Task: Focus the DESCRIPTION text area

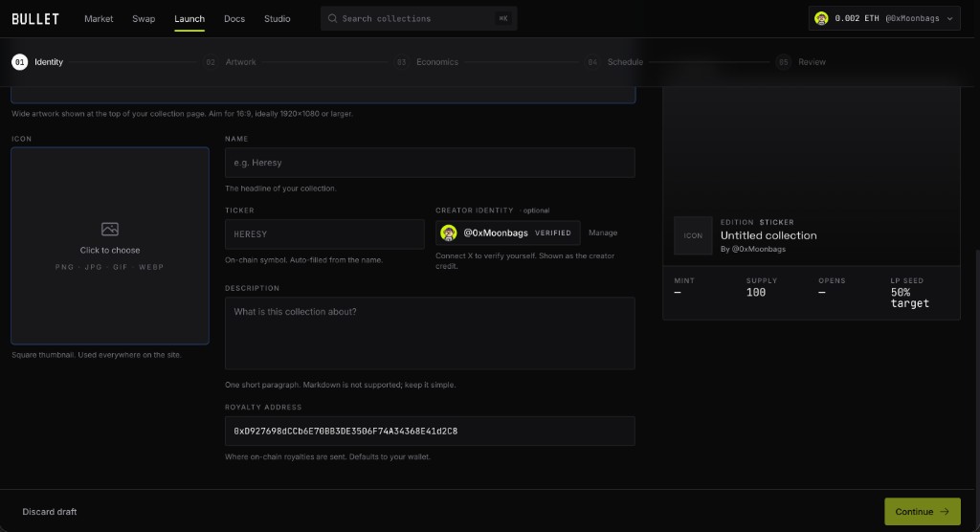Action: tap(430, 333)
